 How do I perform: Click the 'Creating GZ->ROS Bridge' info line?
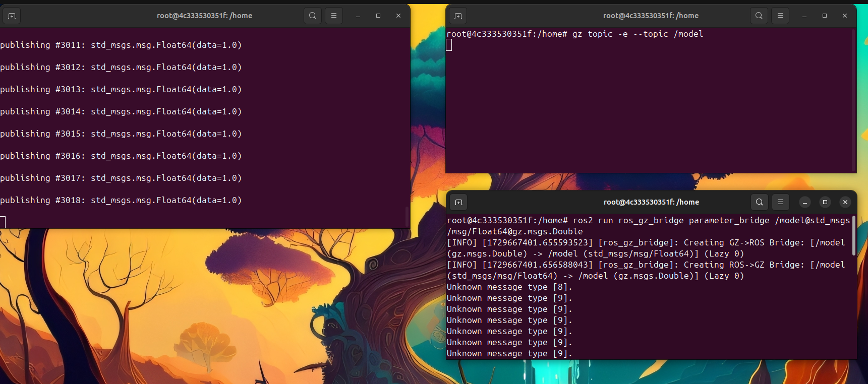pyautogui.click(x=646, y=248)
